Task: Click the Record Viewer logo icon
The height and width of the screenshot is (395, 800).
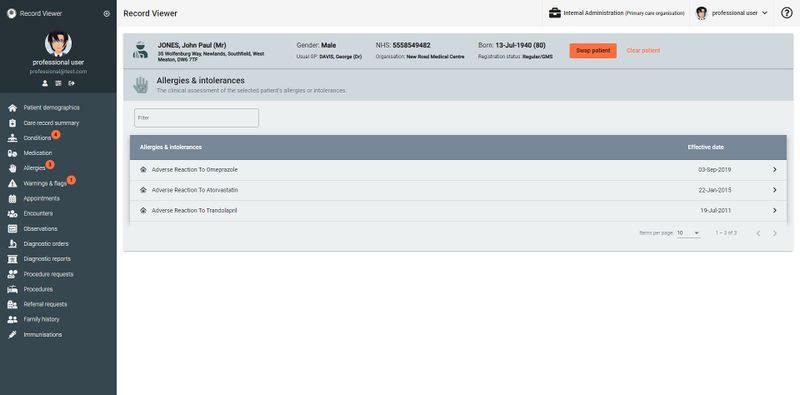Action: click(x=11, y=14)
